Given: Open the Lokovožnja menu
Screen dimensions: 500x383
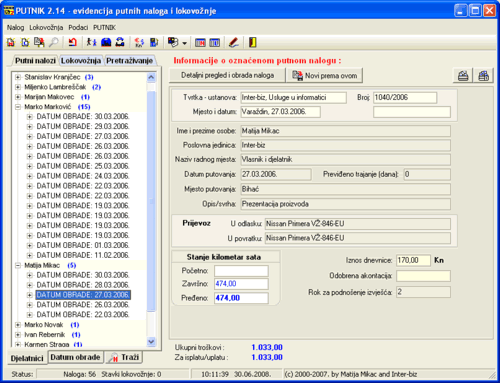Looking at the screenshot, I should pos(46,28).
